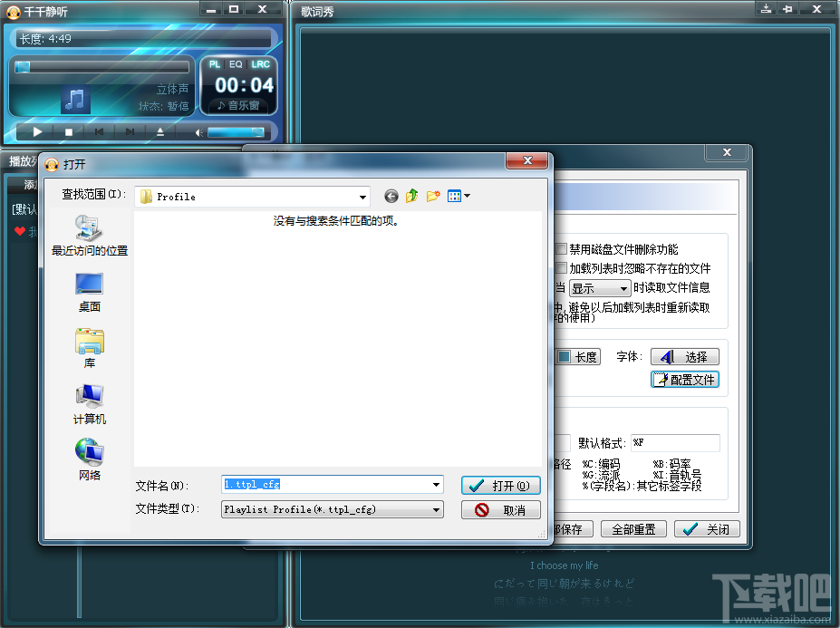Open 网络 network location
The image size is (840, 628).
[x=90, y=459]
